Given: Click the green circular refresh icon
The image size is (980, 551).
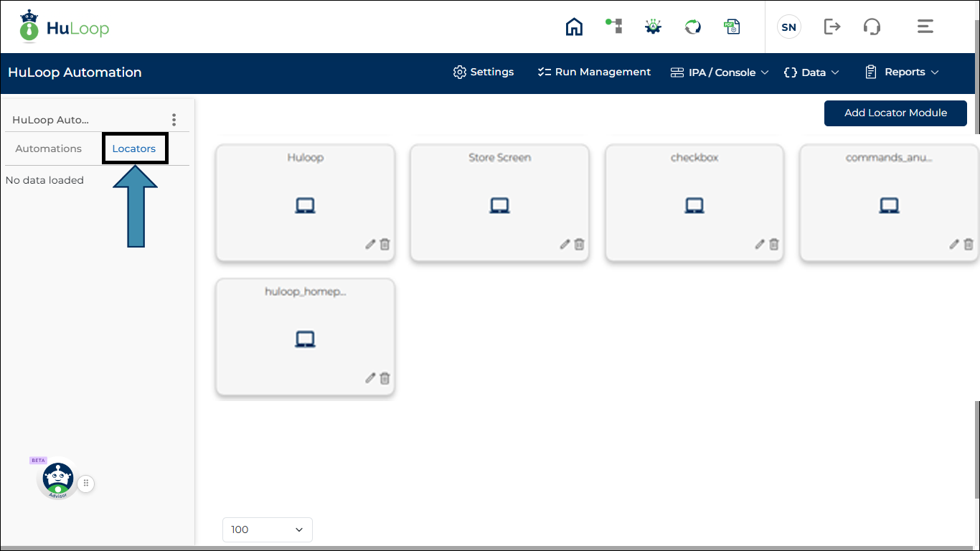Looking at the screenshot, I should coord(692,27).
